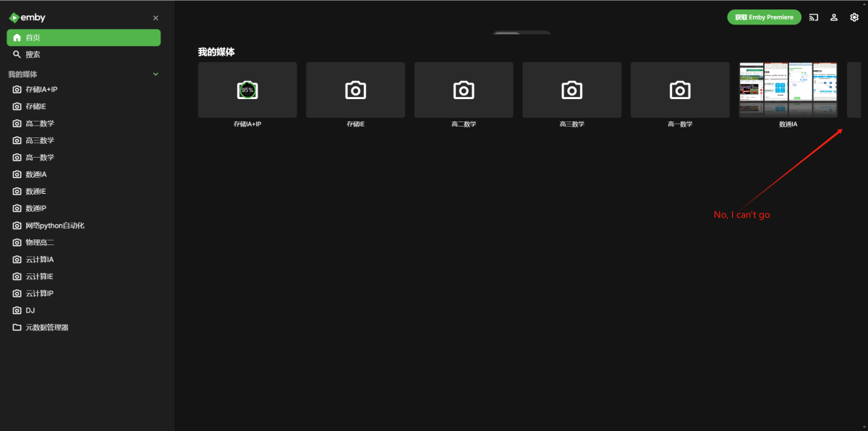
Task: Click the camera icon beside 存储IA+IP in the sidebar
Action: [x=17, y=90]
